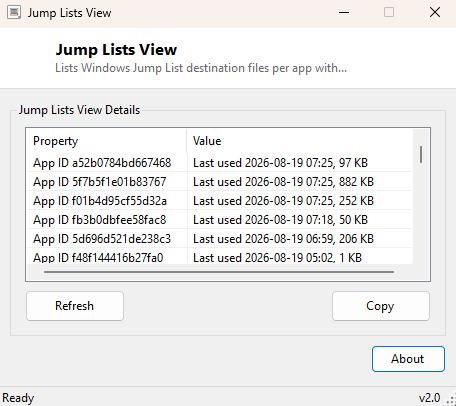Click value 'Last used 2026-08-19 07:18, 50 KB'

click(280, 220)
